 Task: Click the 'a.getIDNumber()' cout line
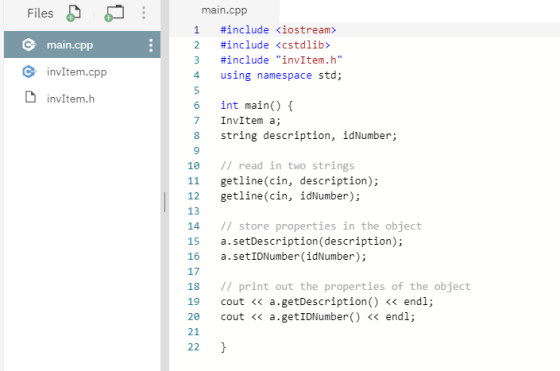pos(318,317)
